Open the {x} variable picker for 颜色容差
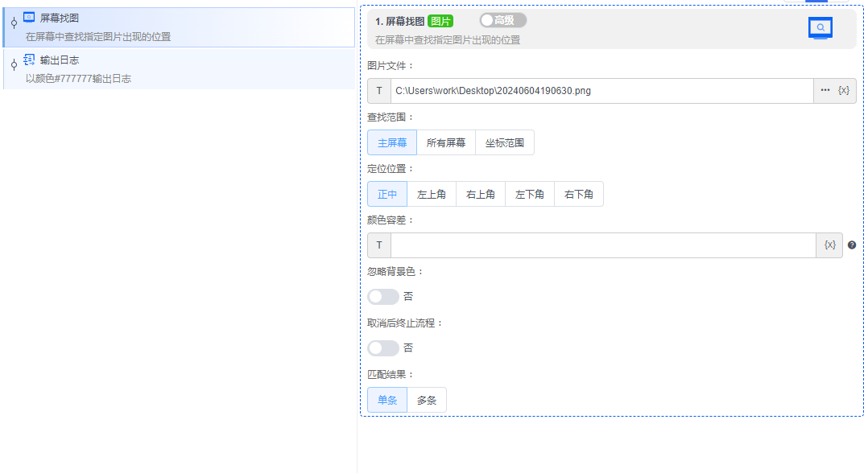 pyautogui.click(x=829, y=245)
